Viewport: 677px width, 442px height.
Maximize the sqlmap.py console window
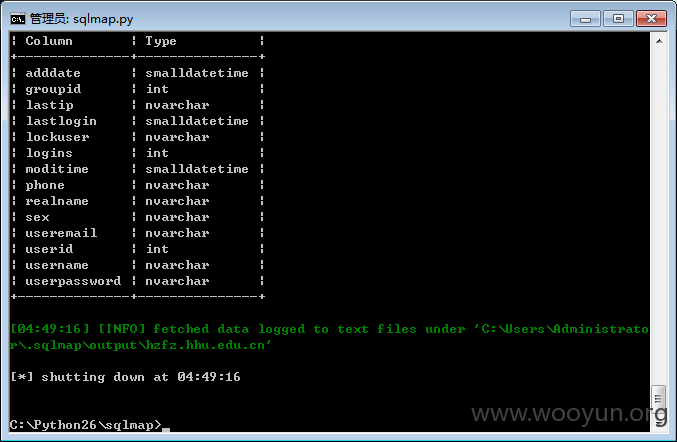[618, 19]
